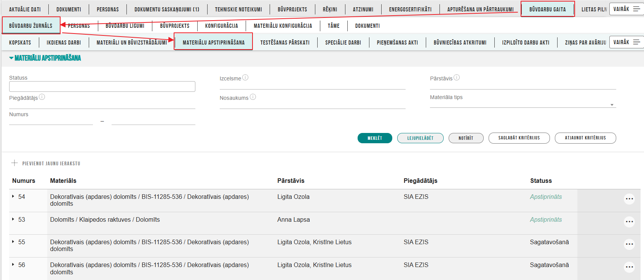
Task: Open the actions menu for row 55
Action: (x=629, y=244)
